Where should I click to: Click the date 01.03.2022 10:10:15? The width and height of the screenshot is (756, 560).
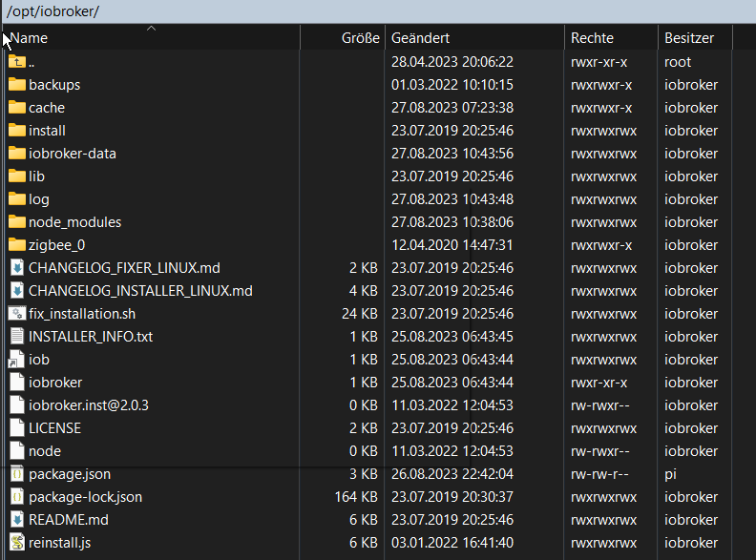pos(452,85)
